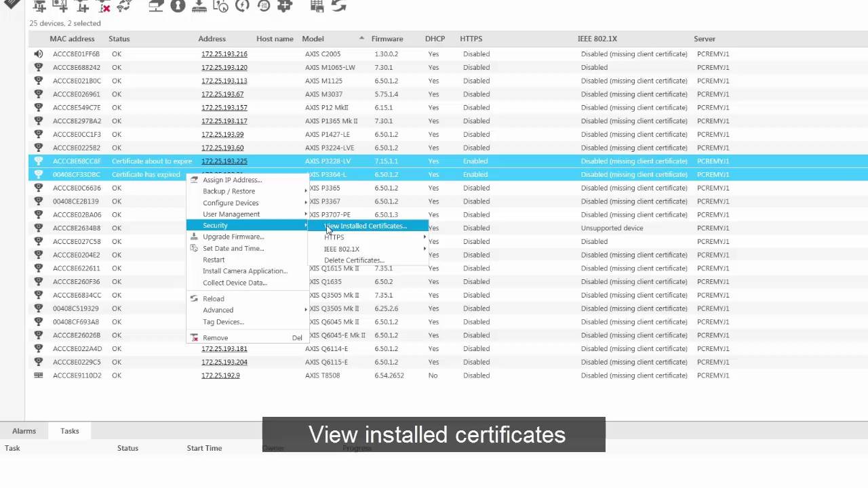Viewport: 868px width, 488px height.
Task: Select Delete Certificates from Security submenu
Action: 354,260
